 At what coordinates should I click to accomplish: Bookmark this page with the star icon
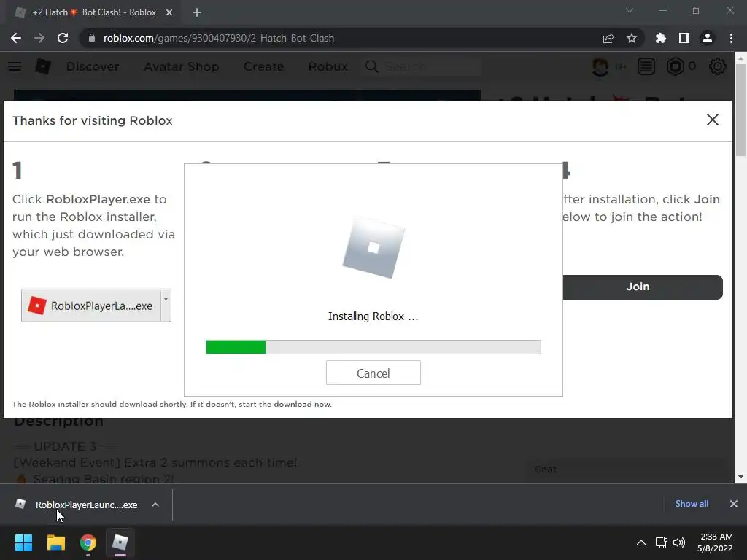coord(632,38)
